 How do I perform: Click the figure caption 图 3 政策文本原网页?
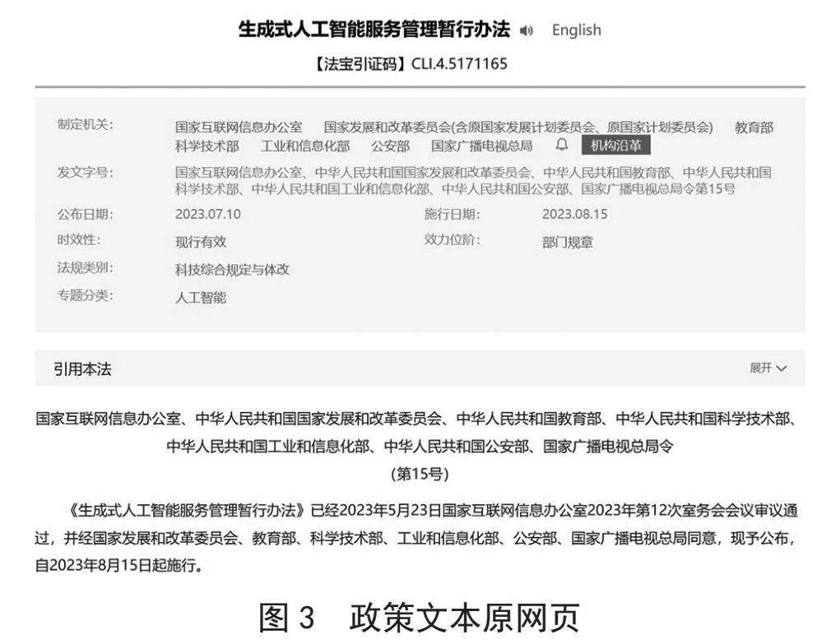point(419,617)
